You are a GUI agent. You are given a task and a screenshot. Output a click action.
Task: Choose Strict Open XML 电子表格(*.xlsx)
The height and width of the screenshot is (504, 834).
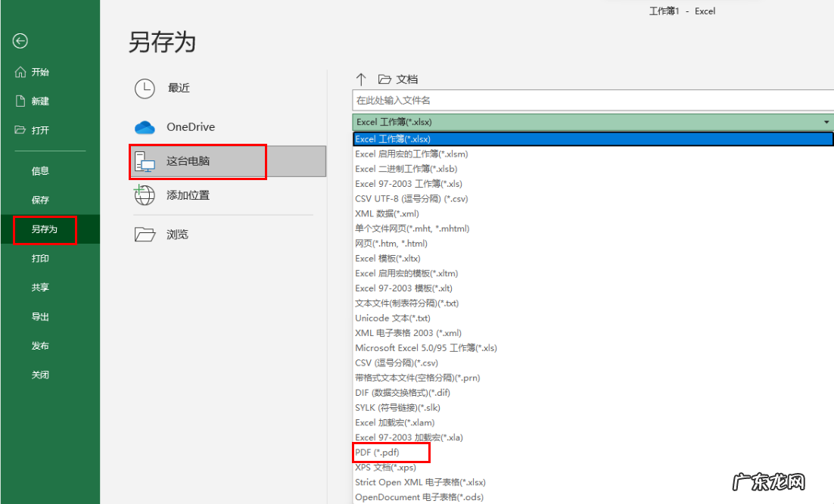tap(420, 482)
